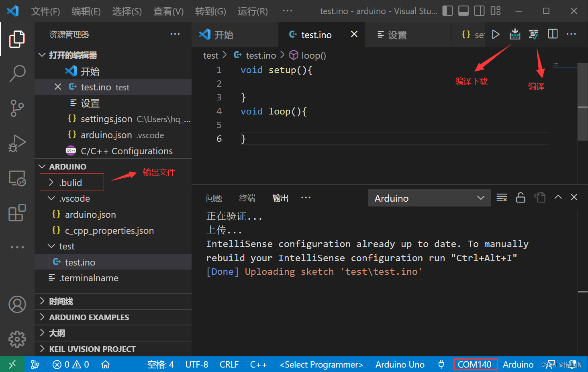Screen dimensions: 588x372
Task: Expand the KEIL UVISION PROJECT section
Action: (x=42, y=349)
